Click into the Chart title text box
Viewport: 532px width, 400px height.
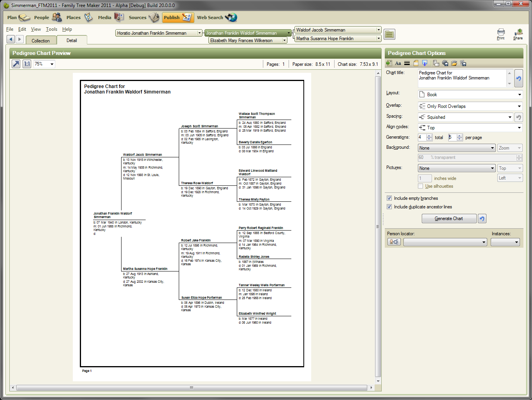pos(463,78)
